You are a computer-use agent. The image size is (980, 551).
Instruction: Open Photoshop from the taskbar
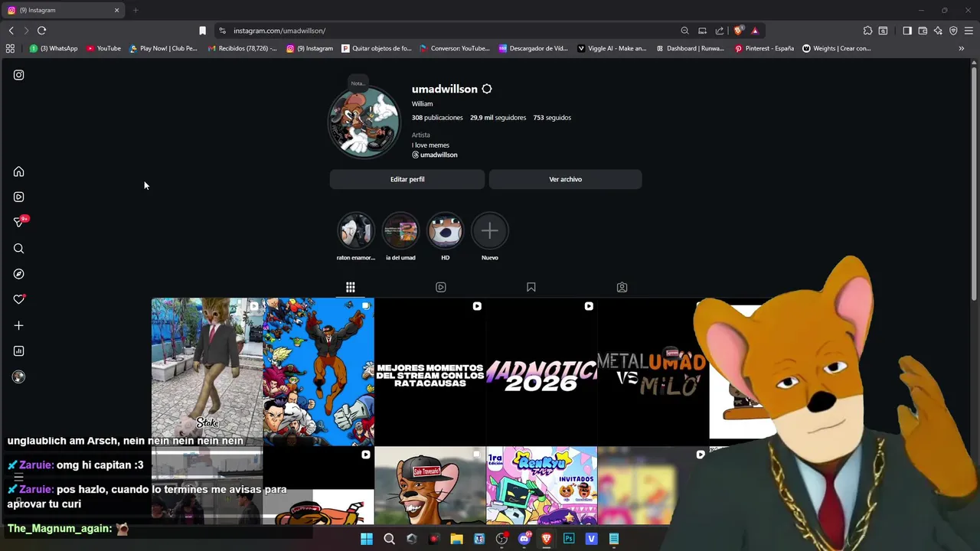coord(569,539)
